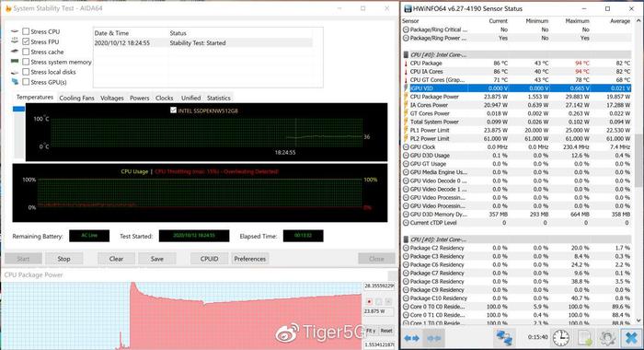Click scroll down arrow in sensor list
The image size is (644, 350).
[x=638, y=320]
